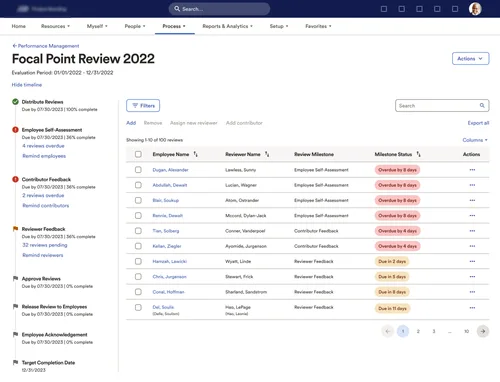
Task: Open row actions menu for Chris, Jurgenson
Action: coord(472,277)
